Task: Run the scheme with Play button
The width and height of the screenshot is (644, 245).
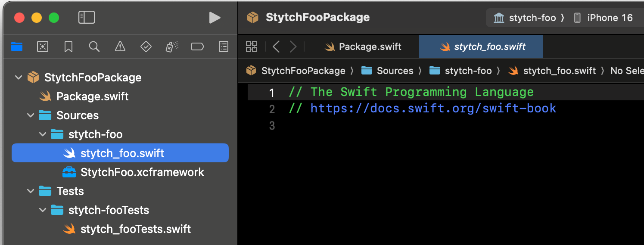Action: coord(215,18)
